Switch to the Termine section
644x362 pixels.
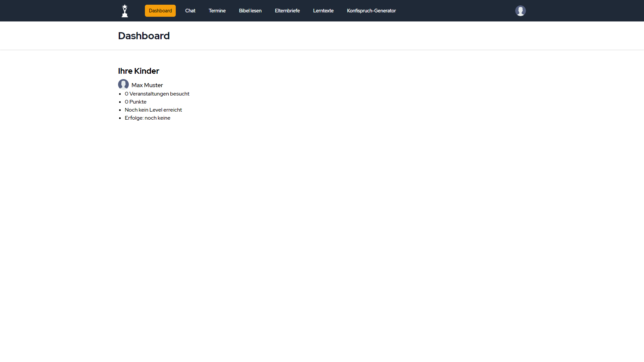pos(217,11)
